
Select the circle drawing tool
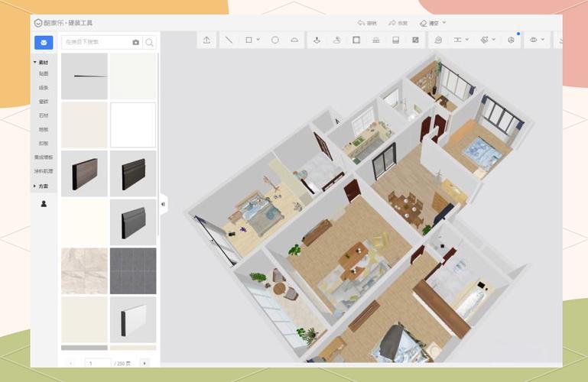tap(275, 40)
